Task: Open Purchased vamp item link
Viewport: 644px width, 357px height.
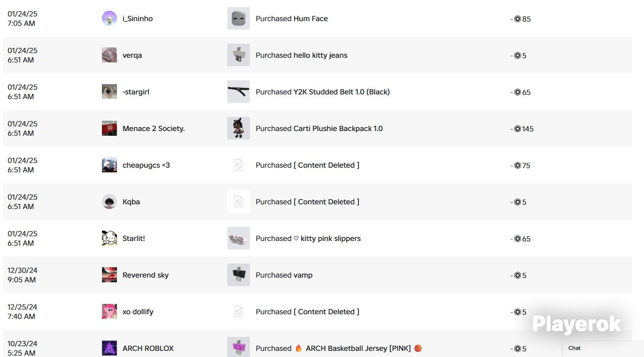Action: [x=284, y=275]
